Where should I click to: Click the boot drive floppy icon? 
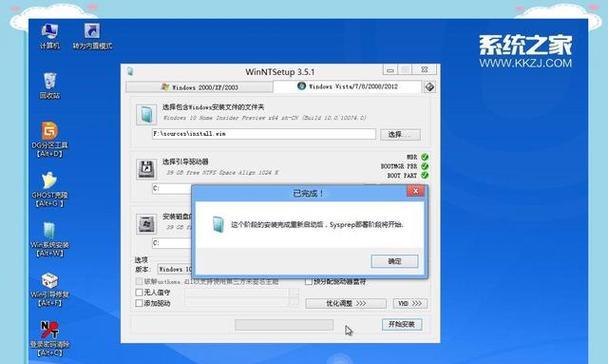tap(146, 169)
